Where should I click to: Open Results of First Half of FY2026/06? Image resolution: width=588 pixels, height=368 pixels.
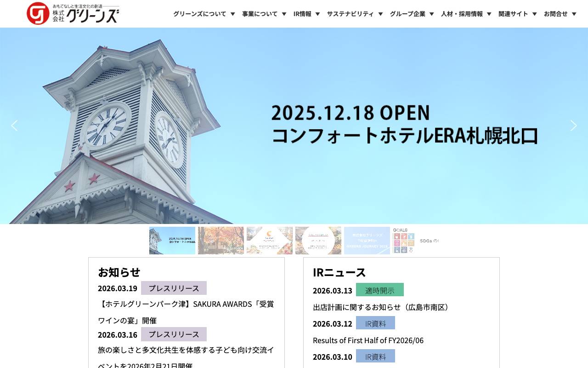(368, 340)
